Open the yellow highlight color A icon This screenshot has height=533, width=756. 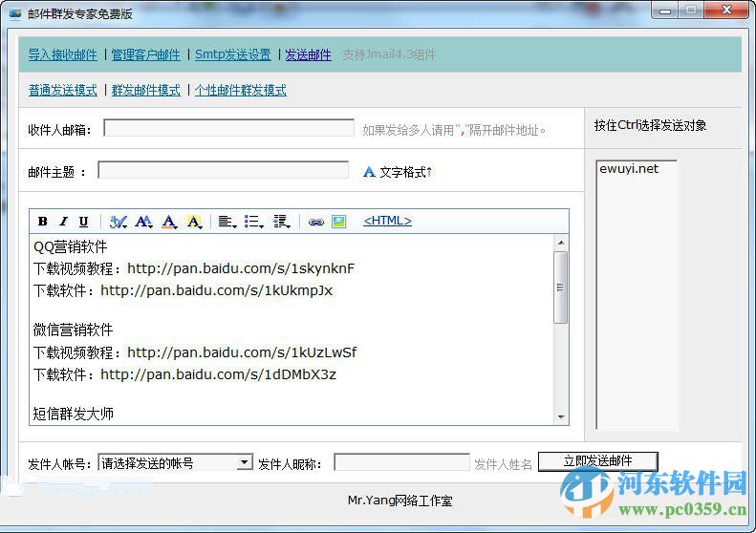(x=194, y=222)
